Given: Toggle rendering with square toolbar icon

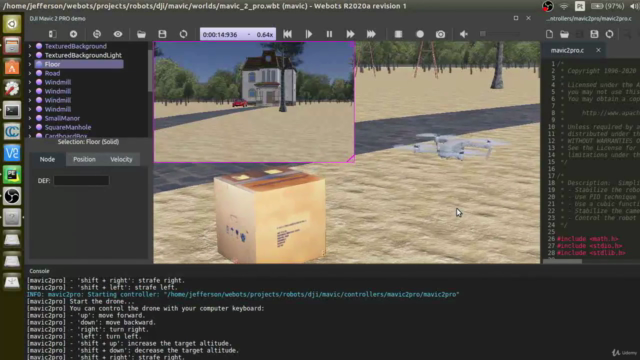Looking at the screenshot, I should click(x=398, y=34).
